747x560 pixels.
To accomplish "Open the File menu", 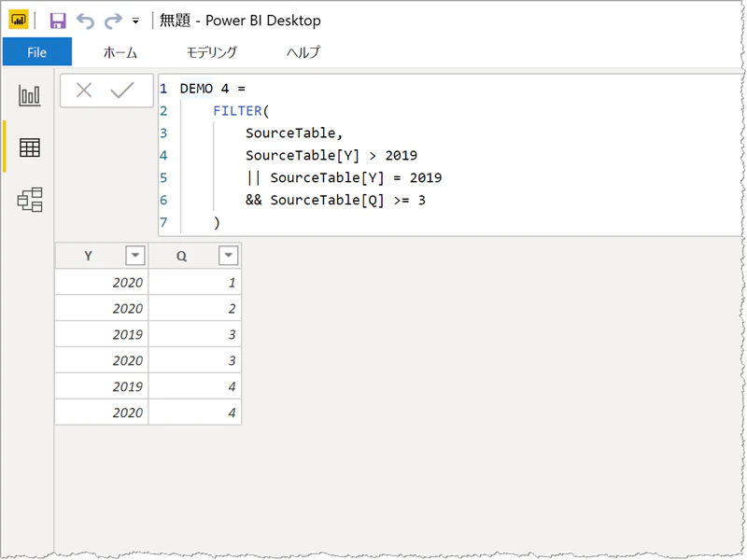I will click(x=37, y=52).
